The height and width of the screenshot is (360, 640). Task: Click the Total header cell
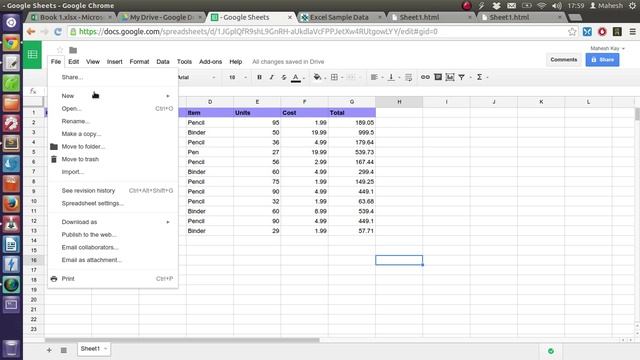tap(352, 113)
